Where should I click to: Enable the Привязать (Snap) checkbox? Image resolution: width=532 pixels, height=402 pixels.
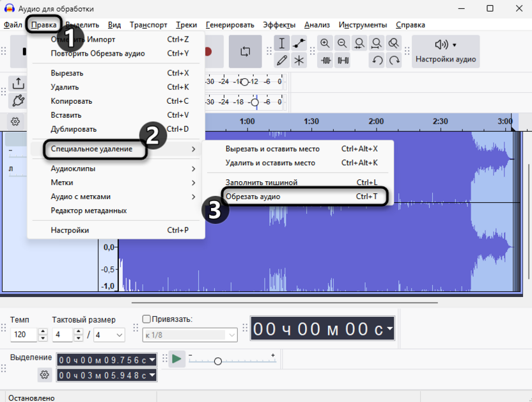click(146, 319)
